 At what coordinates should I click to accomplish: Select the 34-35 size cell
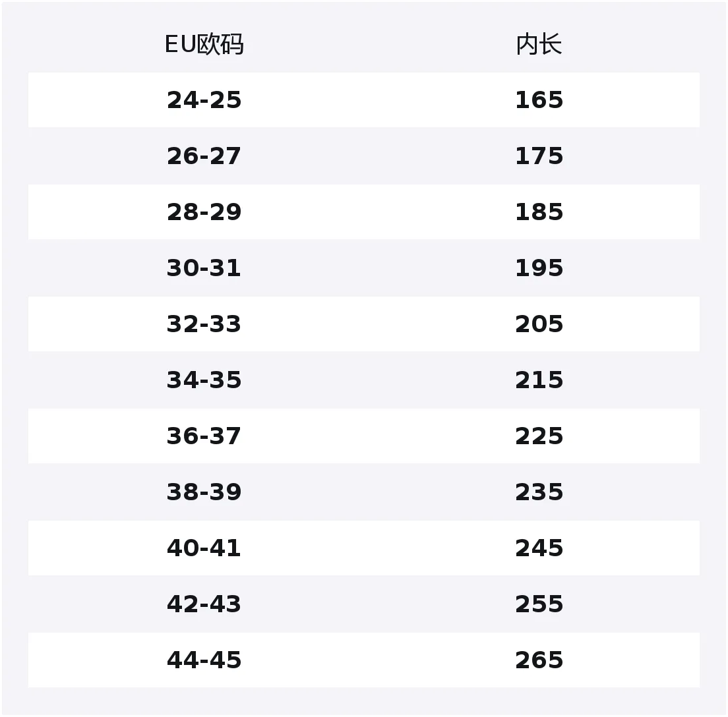(x=204, y=380)
